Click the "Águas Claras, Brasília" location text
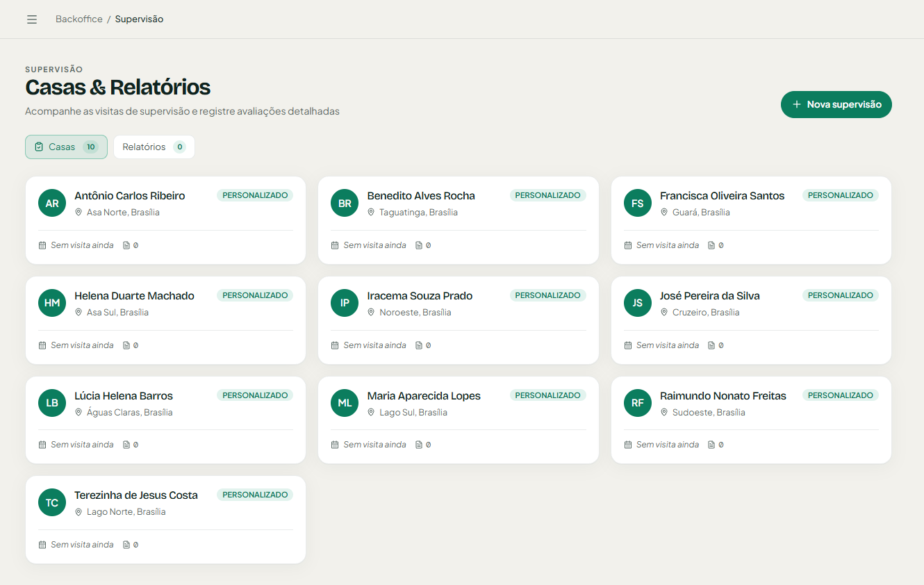924x585 pixels. pyautogui.click(x=130, y=413)
